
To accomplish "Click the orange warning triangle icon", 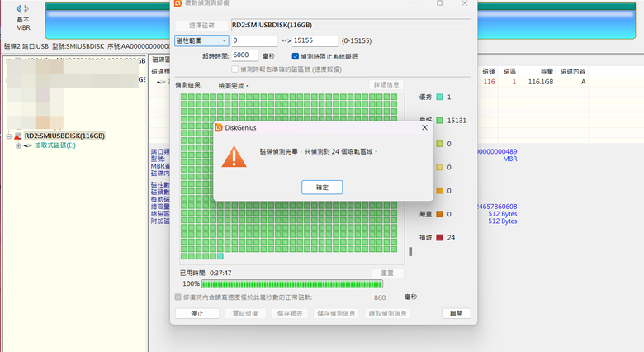I will [x=234, y=157].
